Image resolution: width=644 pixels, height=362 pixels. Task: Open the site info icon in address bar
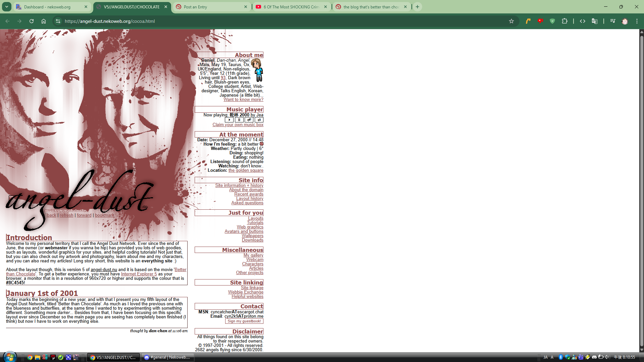(58, 21)
